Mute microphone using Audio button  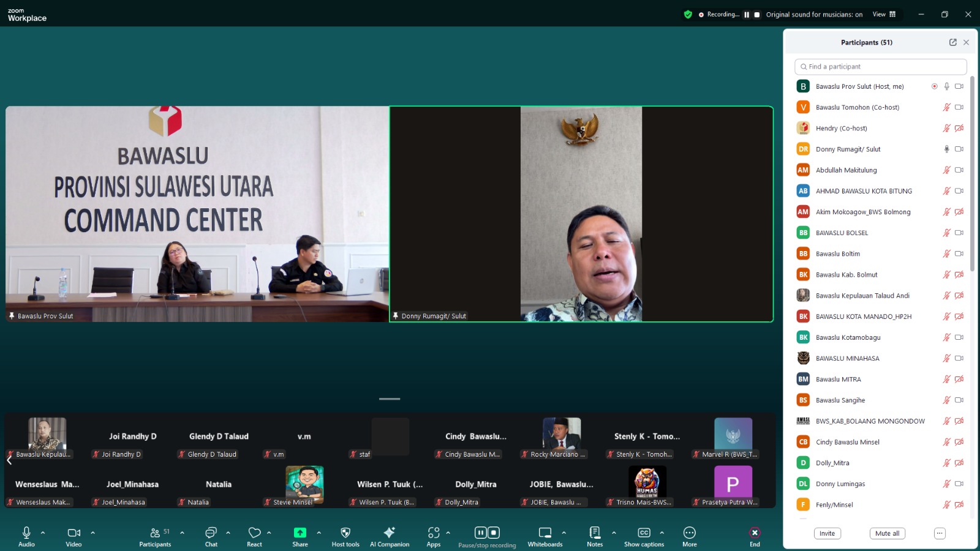[x=26, y=536]
